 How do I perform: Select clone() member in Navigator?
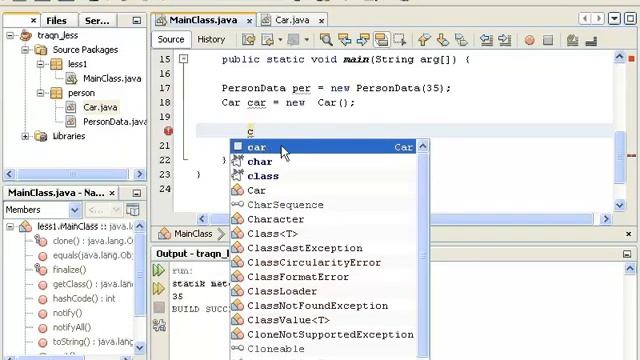pos(93,241)
